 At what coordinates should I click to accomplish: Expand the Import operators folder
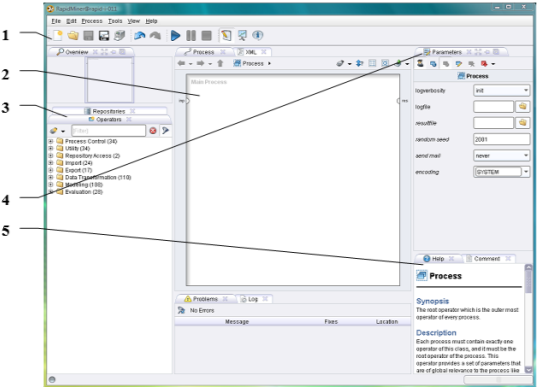[x=51, y=163]
